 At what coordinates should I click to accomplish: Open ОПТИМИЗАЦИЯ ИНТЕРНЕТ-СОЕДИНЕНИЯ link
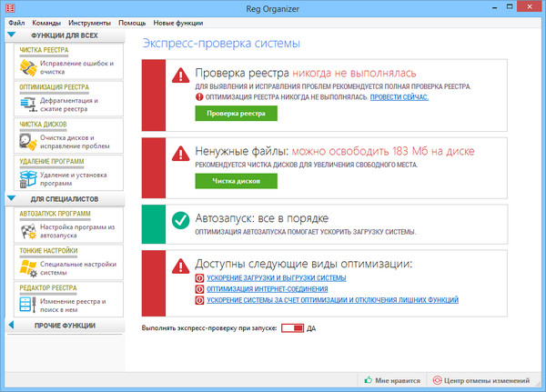click(268, 288)
